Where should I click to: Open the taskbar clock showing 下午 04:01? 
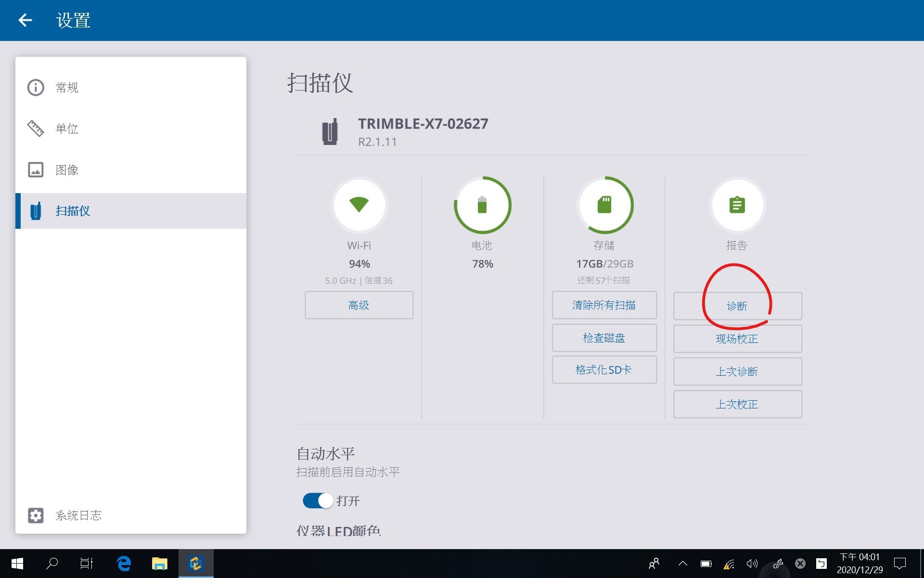[860, 564]
